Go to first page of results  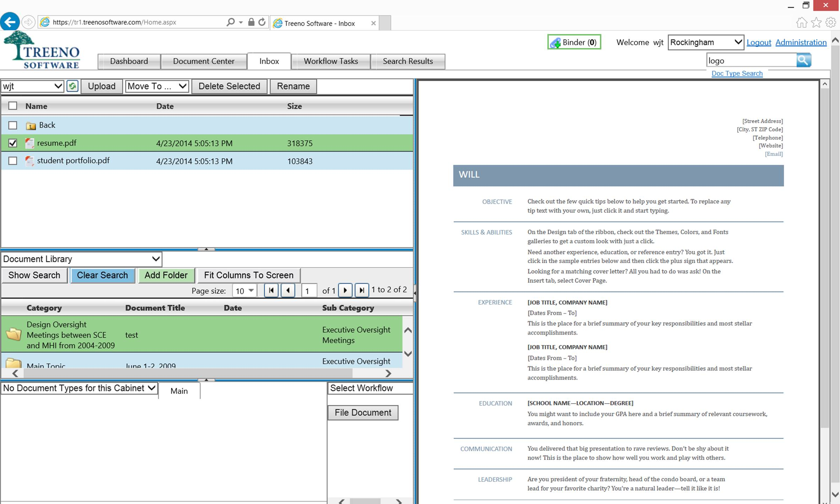point(271,290)
